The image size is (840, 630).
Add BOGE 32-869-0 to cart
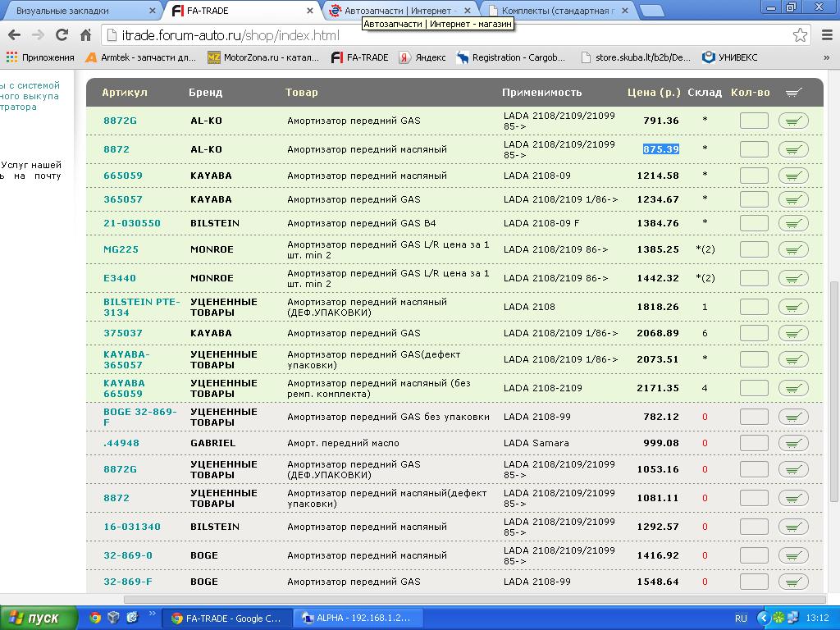coord(793,555)
